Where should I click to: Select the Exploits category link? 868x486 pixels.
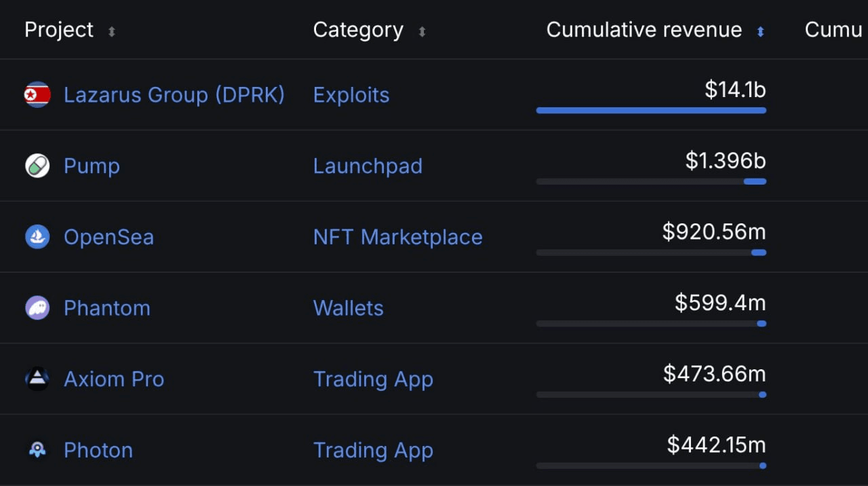351,95
